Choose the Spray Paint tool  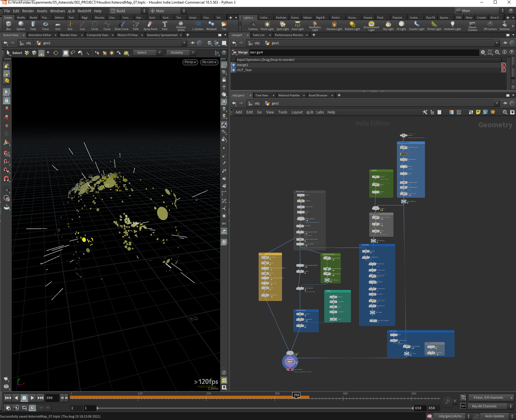[150, 26]
